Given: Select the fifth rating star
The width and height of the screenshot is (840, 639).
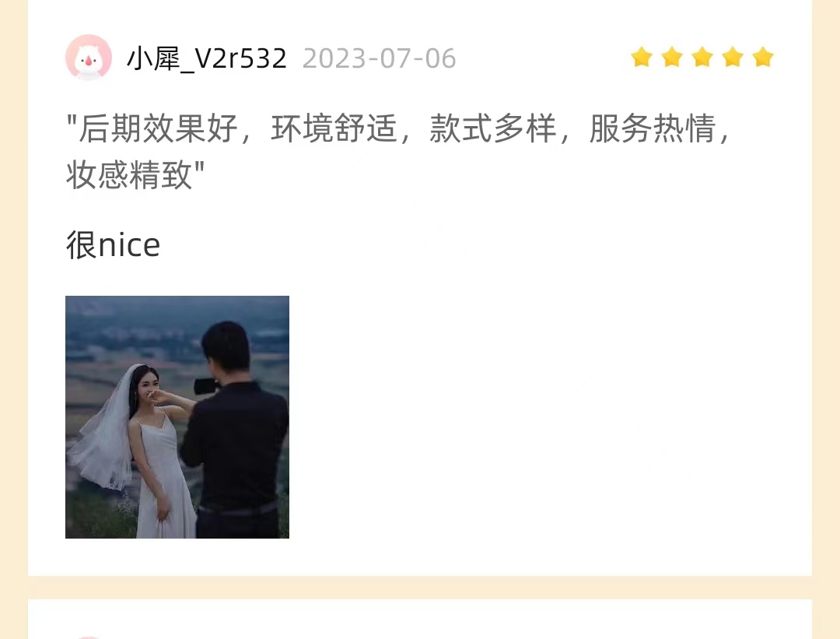Looking at the screenshot, I should (x=763, y=58).
